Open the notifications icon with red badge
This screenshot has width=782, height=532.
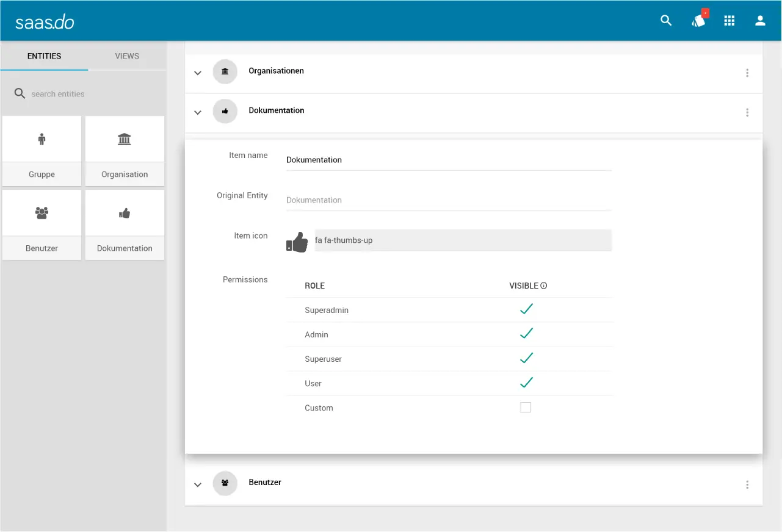(x=698, y=21)
